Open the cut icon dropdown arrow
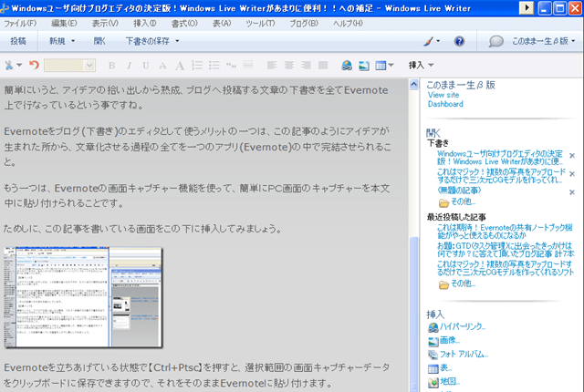The width and height of the screenshot is (584, 392). point(19,65)
